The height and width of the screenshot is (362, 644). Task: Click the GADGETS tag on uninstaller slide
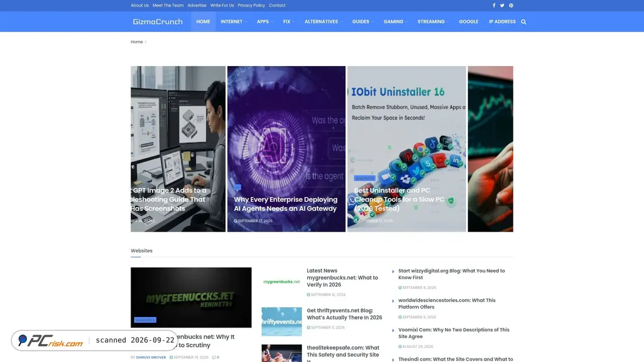[x=364, y=178]
